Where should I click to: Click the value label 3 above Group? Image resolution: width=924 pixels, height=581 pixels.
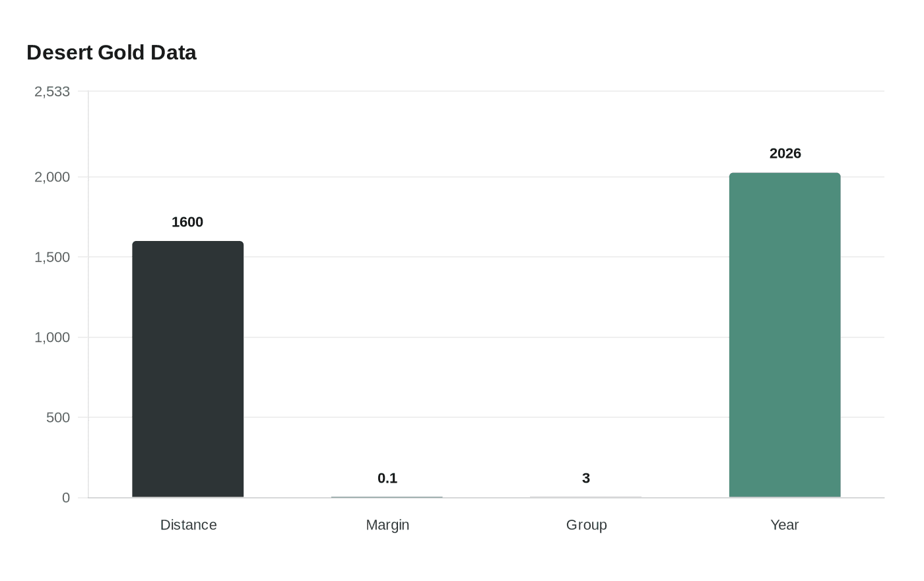586,479
